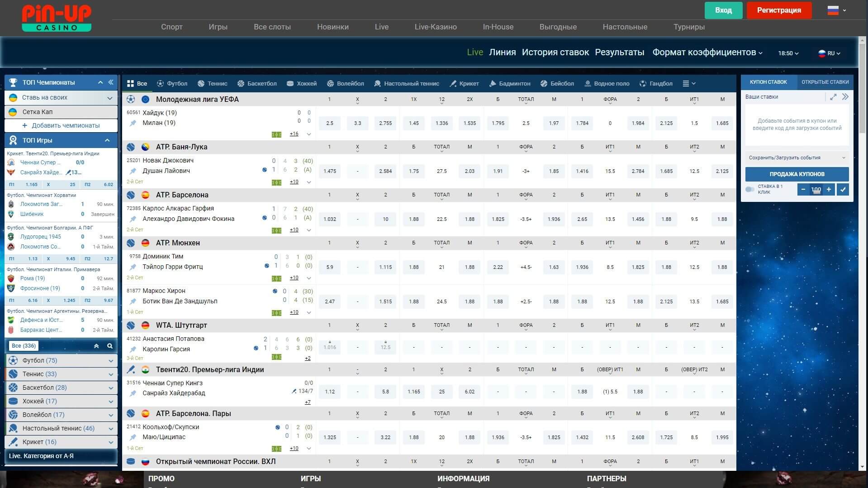Expand Хоккей (17) sports category
This screenshot has height=488, width=868.
tap(61, 402)
